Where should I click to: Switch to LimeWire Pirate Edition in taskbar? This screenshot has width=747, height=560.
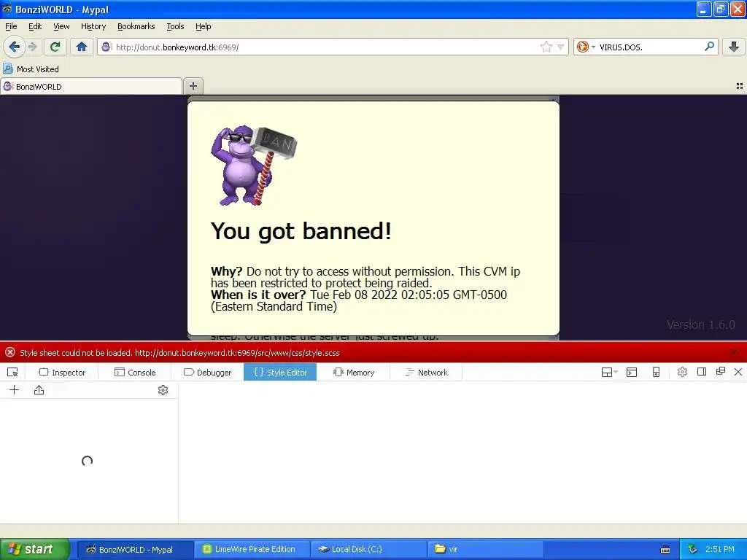click(x=252, y=549)
